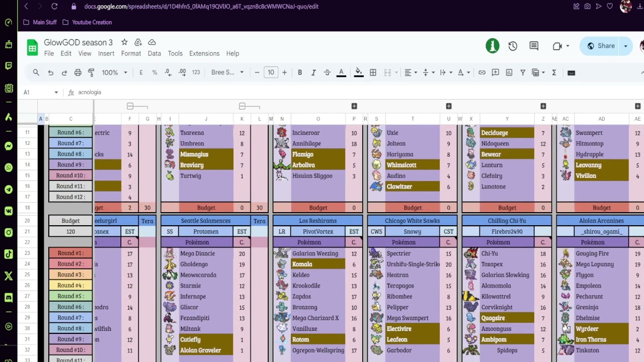Open the text color picker

(x=341, y=72)
